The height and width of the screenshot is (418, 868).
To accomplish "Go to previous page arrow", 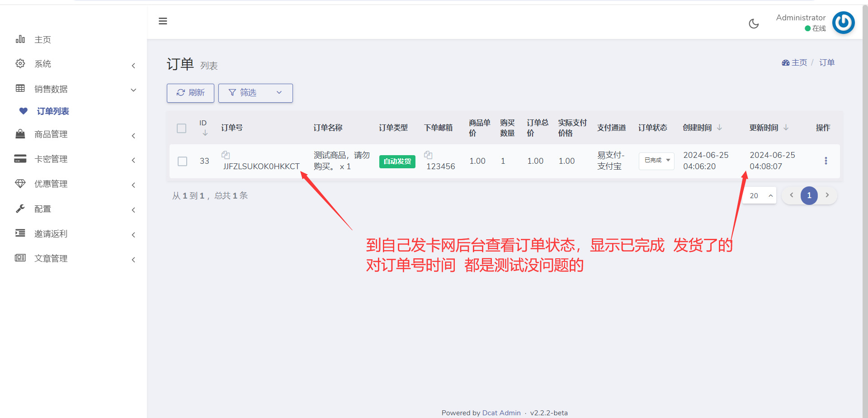I will tap(792, 195).
